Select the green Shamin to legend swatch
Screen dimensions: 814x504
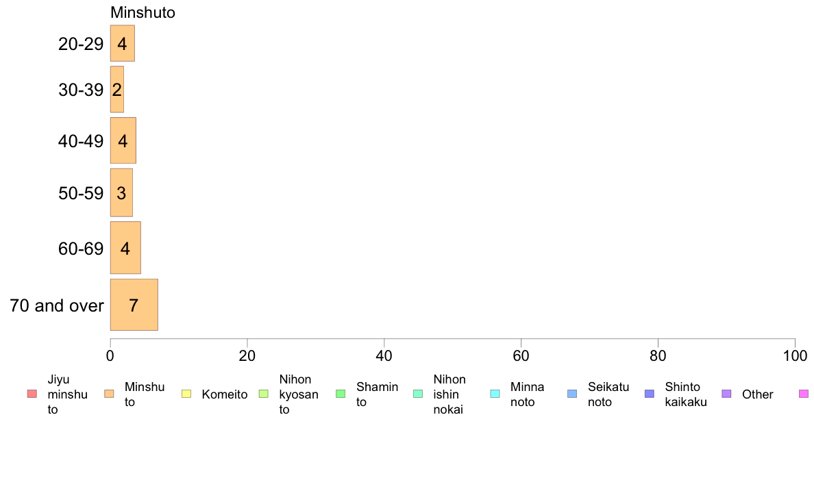tap(341, 394)
